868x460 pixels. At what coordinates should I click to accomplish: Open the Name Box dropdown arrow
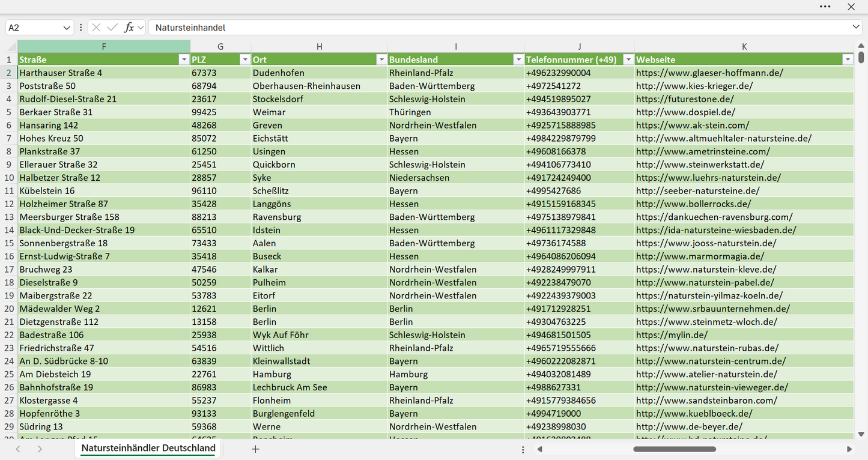(66, 28)
